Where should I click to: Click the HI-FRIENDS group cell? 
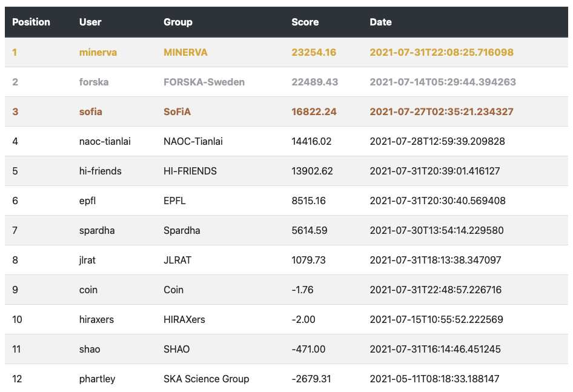click(190, 171)
